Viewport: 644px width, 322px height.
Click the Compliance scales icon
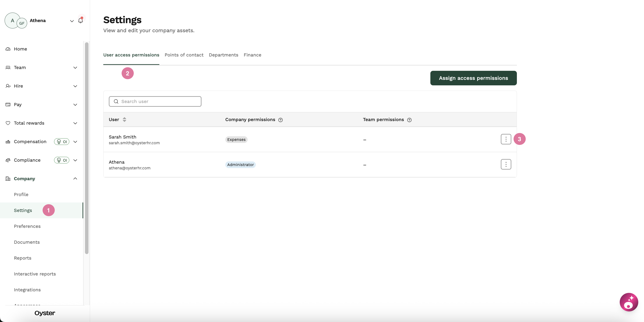tap(8, 160)
